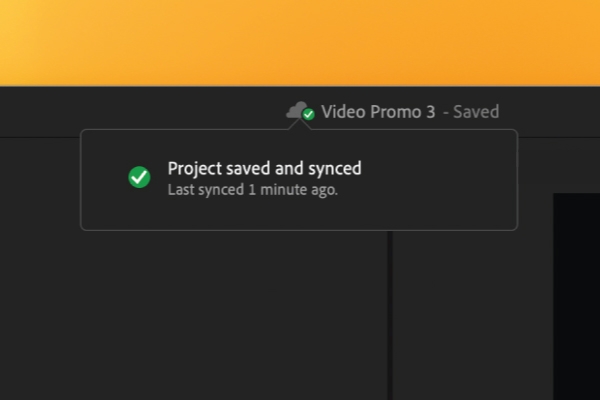Click the word "Promo" in the project title
Screen dimensions: 600x400
tap(398, 112)
